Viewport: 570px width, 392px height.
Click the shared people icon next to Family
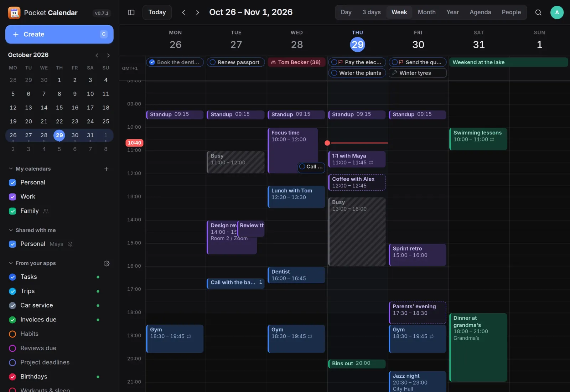coord(46,211)
